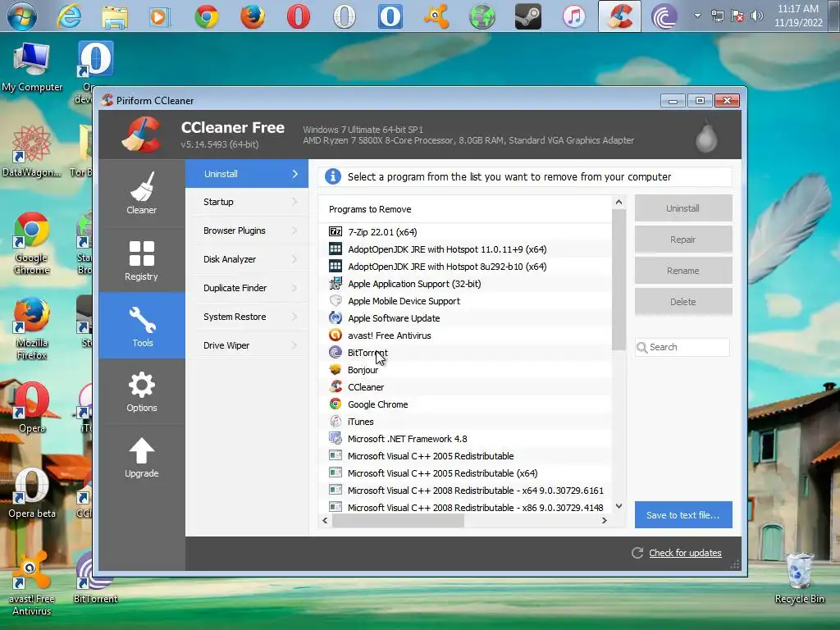Click the Programs to Remove column header
840x630 pixels.
(x=465, y=209)
